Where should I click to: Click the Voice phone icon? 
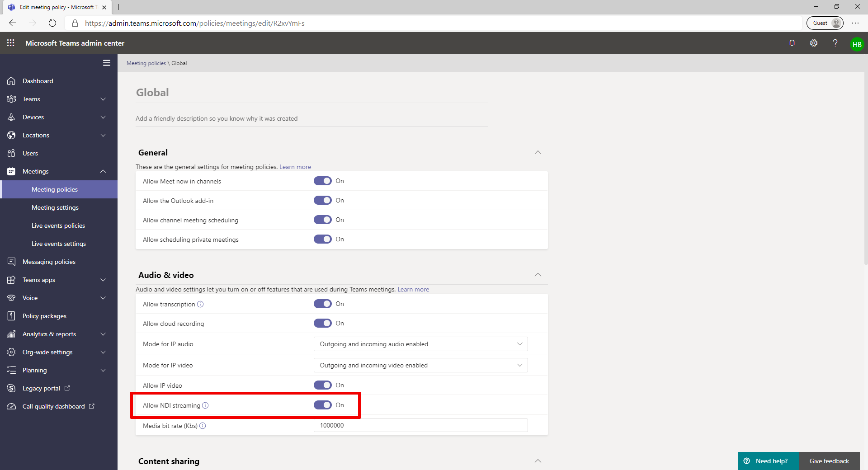(x=11, y=298)
